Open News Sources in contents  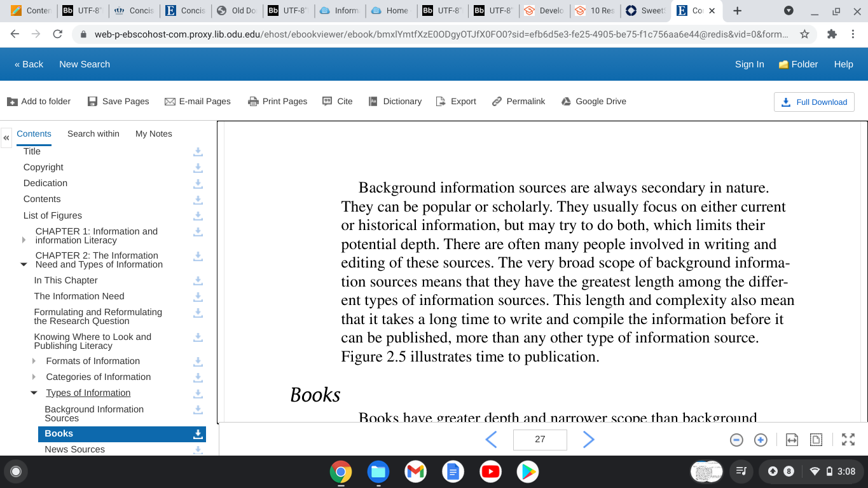click(74, 449)
